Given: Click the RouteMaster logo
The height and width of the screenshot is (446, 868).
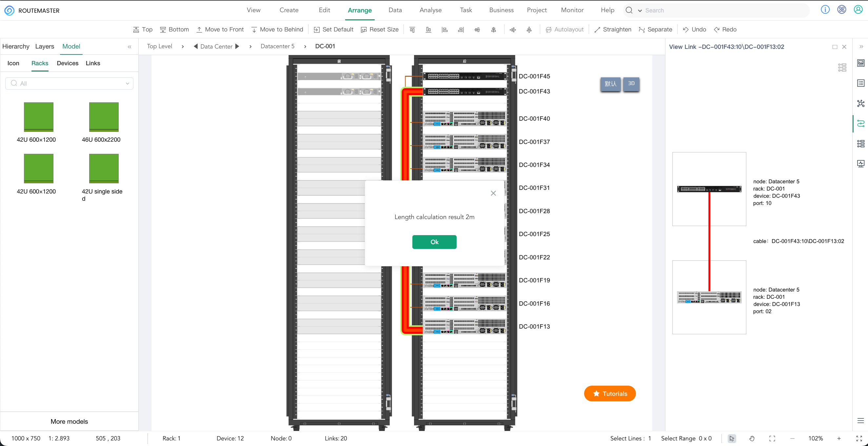Looking at the screenshot, I should [10, 10].
